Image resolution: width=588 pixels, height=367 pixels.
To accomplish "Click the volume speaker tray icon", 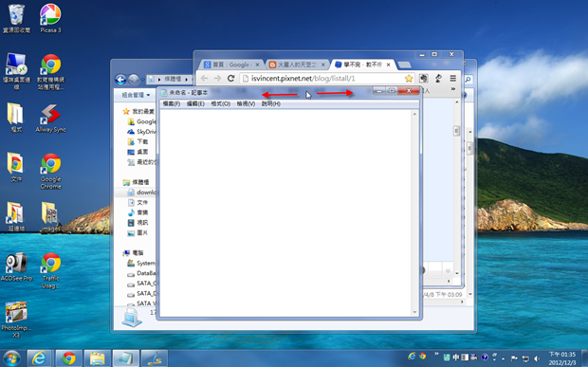I will 536,358.
